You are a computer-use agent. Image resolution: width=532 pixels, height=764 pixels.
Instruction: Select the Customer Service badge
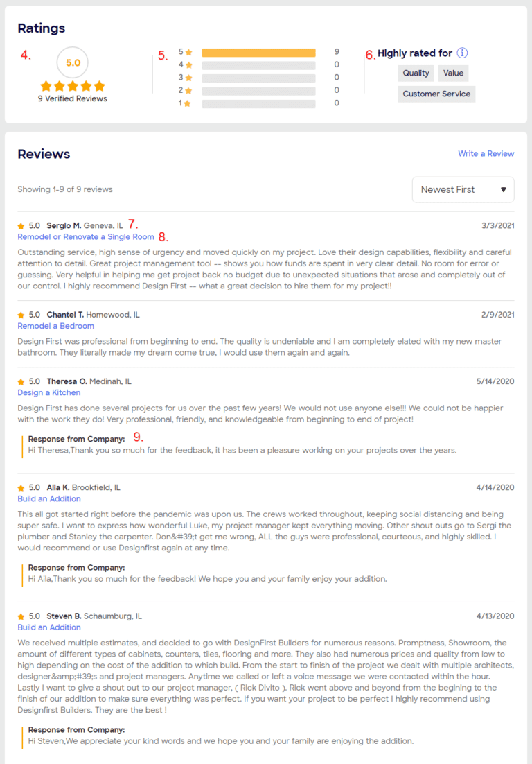point(436,94)
